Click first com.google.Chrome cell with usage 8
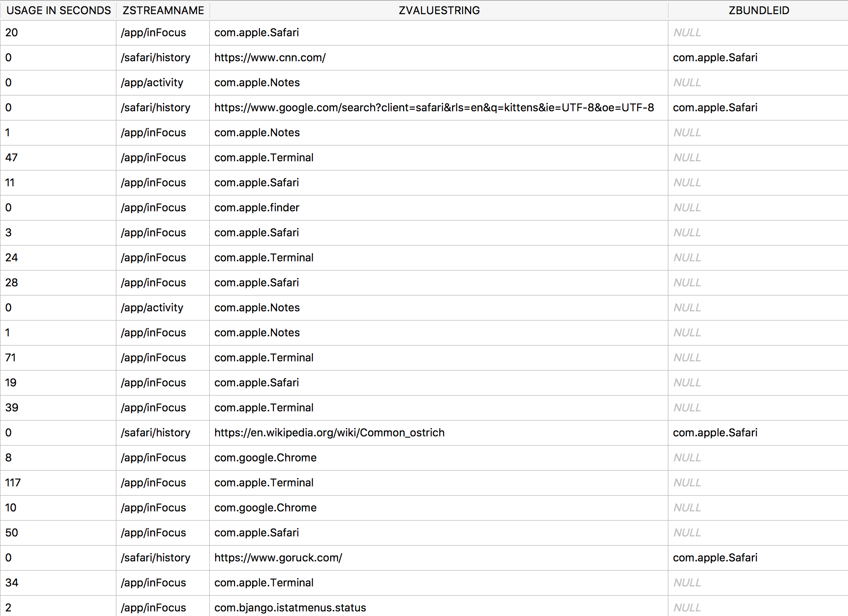Screen dimensions: 848x616 click(265, 458)
